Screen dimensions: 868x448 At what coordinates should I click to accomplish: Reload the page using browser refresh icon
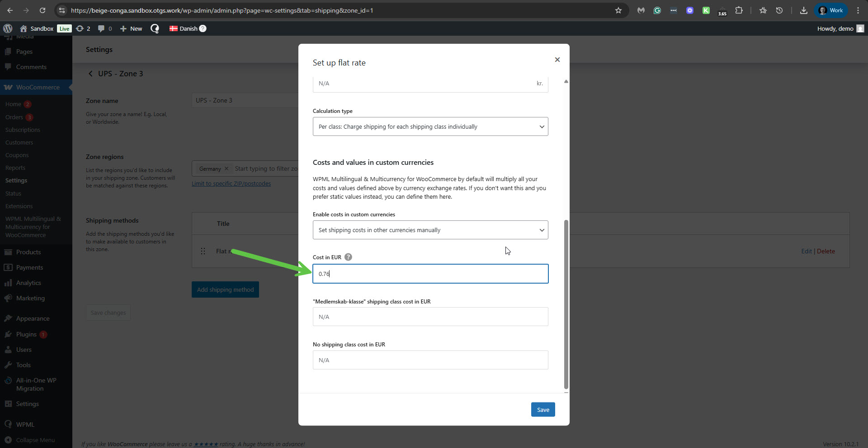[42, 10]
